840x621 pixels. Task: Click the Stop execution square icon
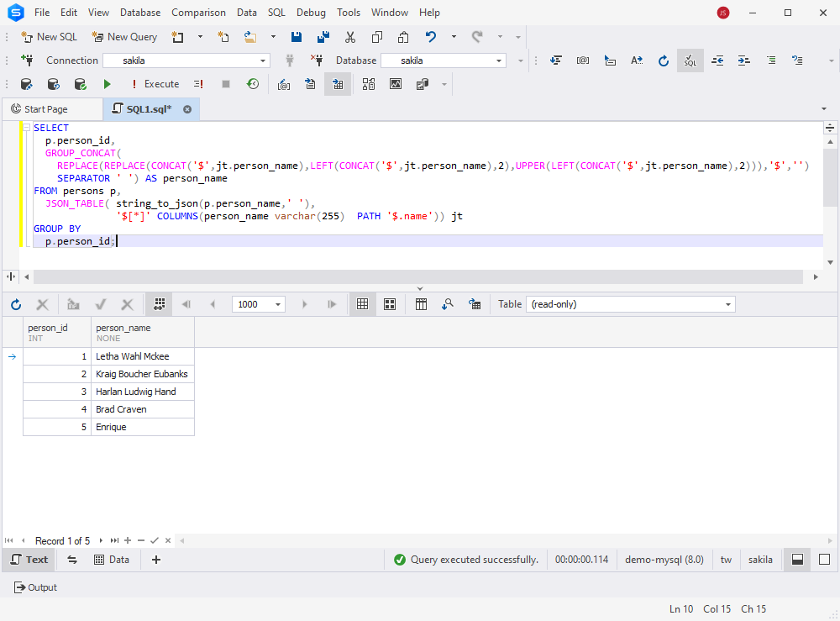point(226,84)
